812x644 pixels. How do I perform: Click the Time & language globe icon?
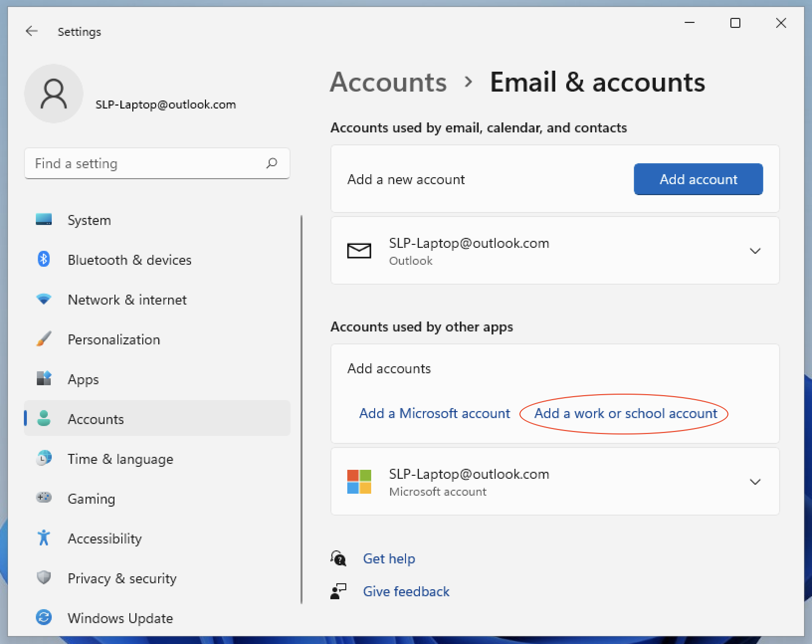click(44, 458)
